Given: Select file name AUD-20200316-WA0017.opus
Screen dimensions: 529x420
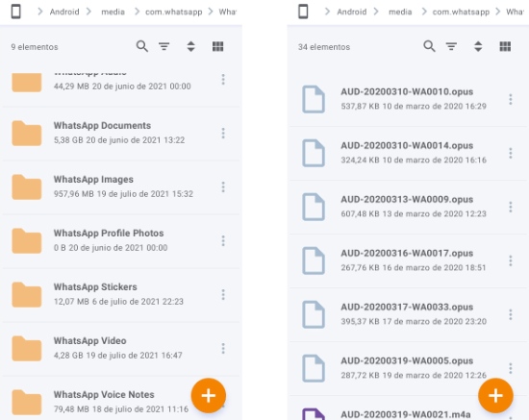Looking at the screenshot, I should (407, 253).
